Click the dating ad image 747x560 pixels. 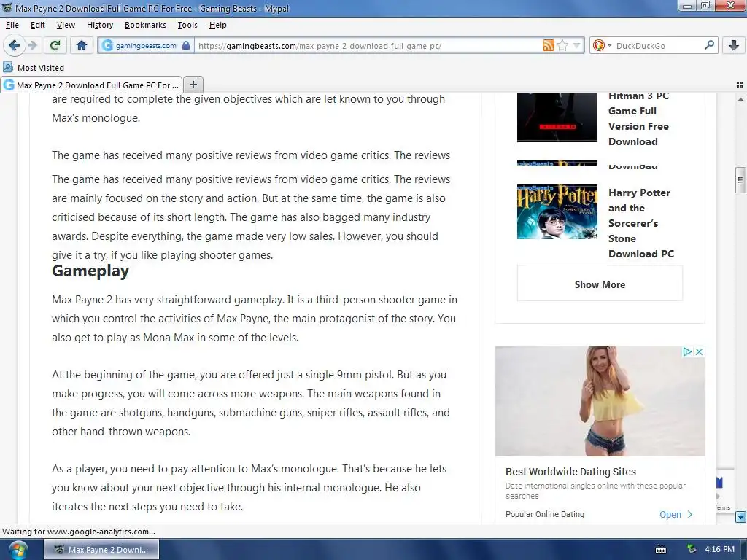pyautogui.click(x=600, y=401)
